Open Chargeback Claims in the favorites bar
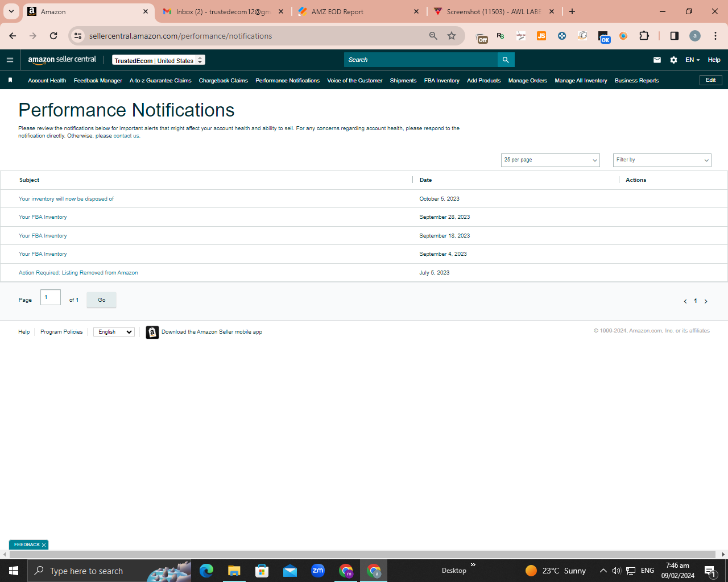 (x=224, y=81)
